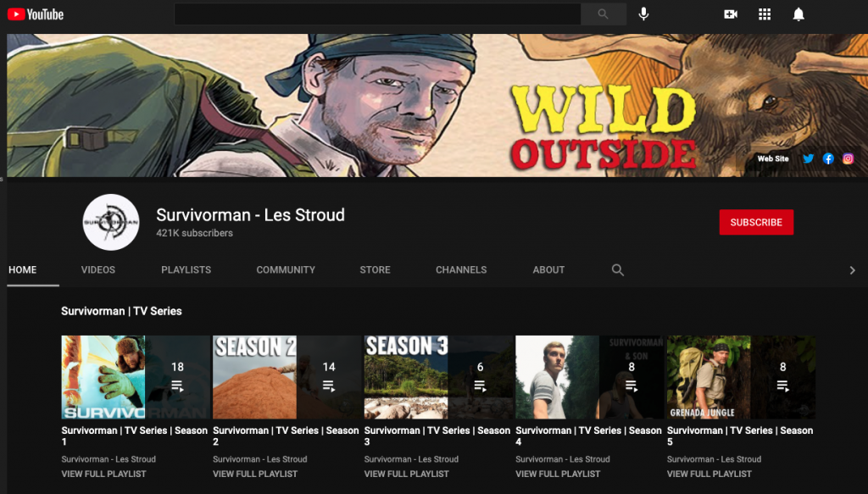This screenshot has width=868, height=494.
Task: Open the channel's Twitter link
Action: click(808, 158)
